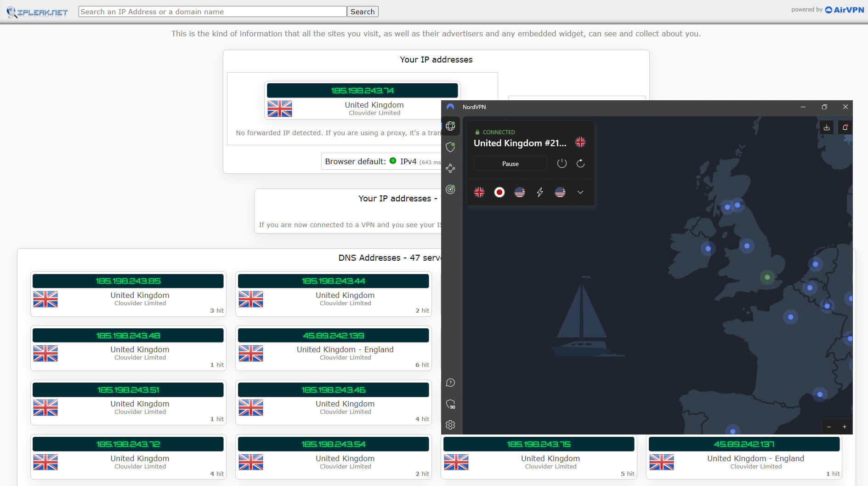The height and width of the screenshot is (486, 868).
Task: Expand the quick-connect chevron
Action: (x=580, y=192)
